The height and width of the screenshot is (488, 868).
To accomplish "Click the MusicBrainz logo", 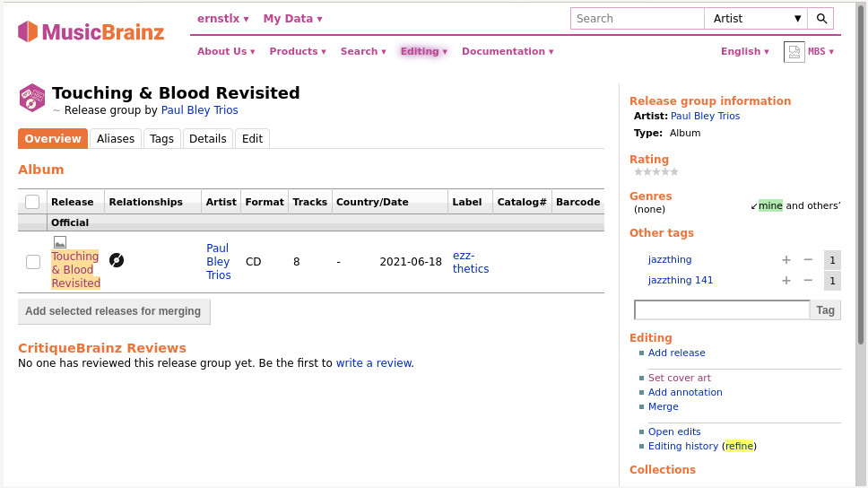I will pos(91,31).
